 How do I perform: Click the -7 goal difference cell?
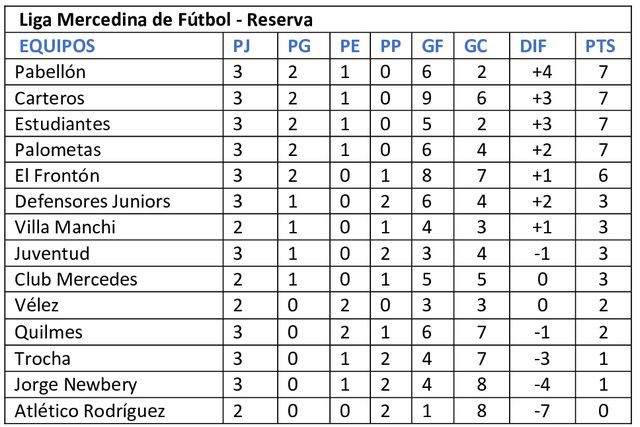(541, 409)
